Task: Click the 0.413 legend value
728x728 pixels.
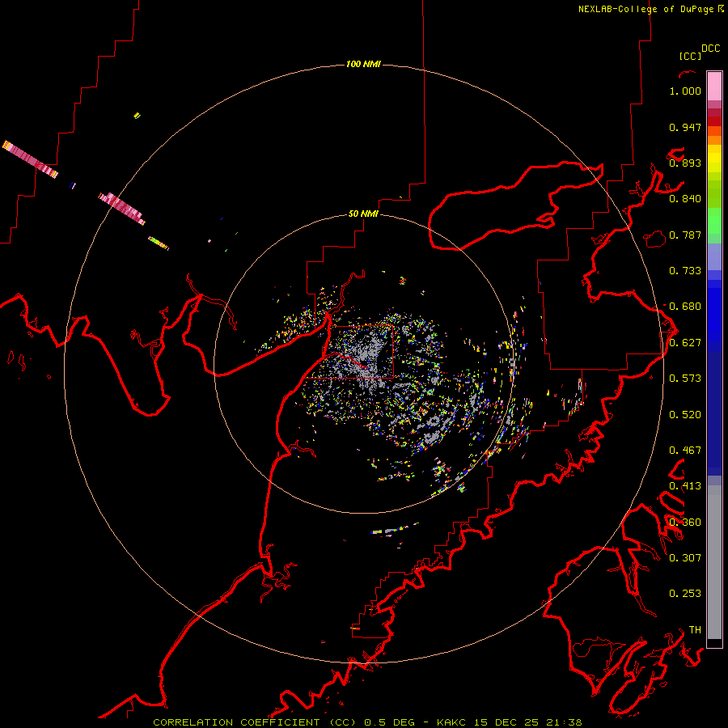Action: click(685, 486)
